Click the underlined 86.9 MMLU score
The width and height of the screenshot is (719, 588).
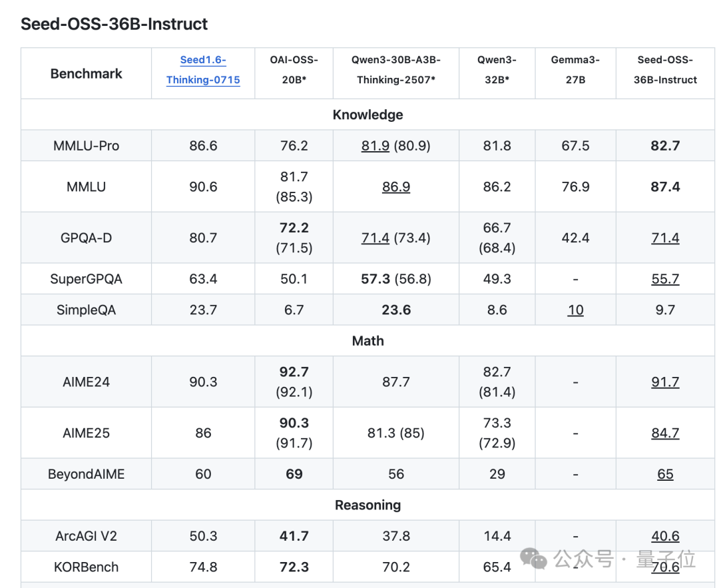[x=396, y=187]
